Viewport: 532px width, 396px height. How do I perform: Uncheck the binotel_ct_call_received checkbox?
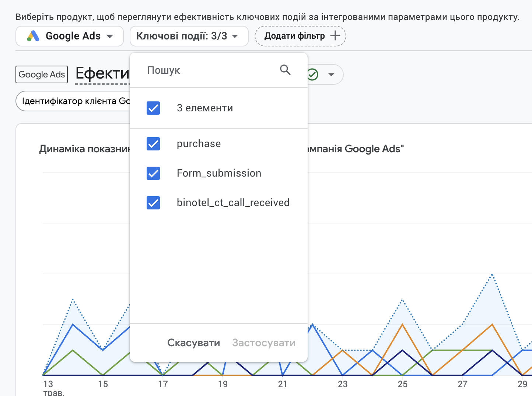[x=153, y=203]
